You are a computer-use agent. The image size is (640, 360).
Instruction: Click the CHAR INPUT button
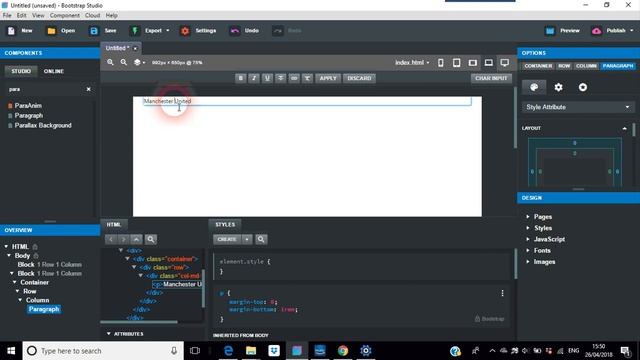[491, 78]
